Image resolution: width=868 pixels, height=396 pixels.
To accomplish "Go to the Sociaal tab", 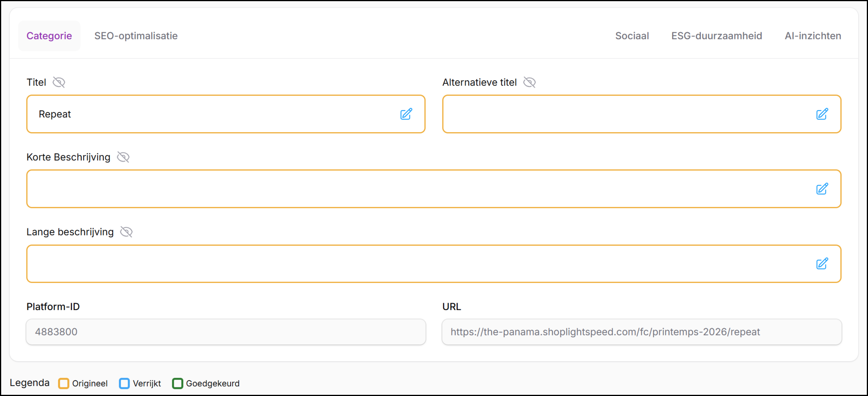I will 632,36.
